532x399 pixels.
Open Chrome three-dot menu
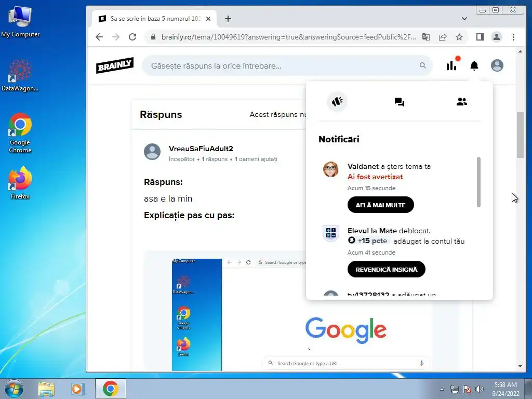(513, 37)
